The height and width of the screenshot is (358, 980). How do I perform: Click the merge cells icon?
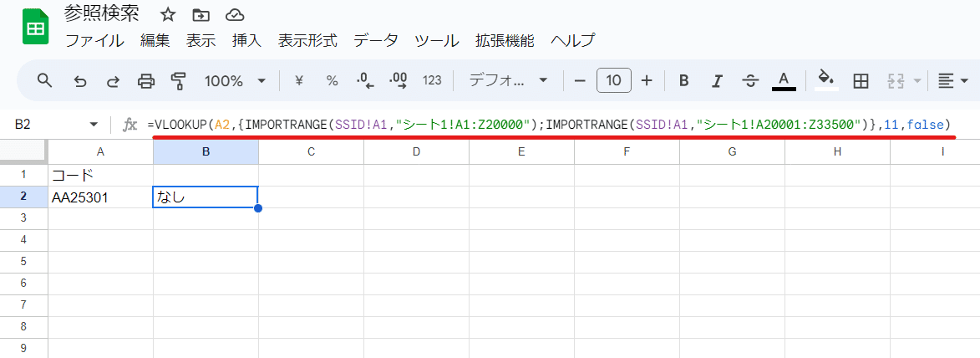click(x=896, y=80)
